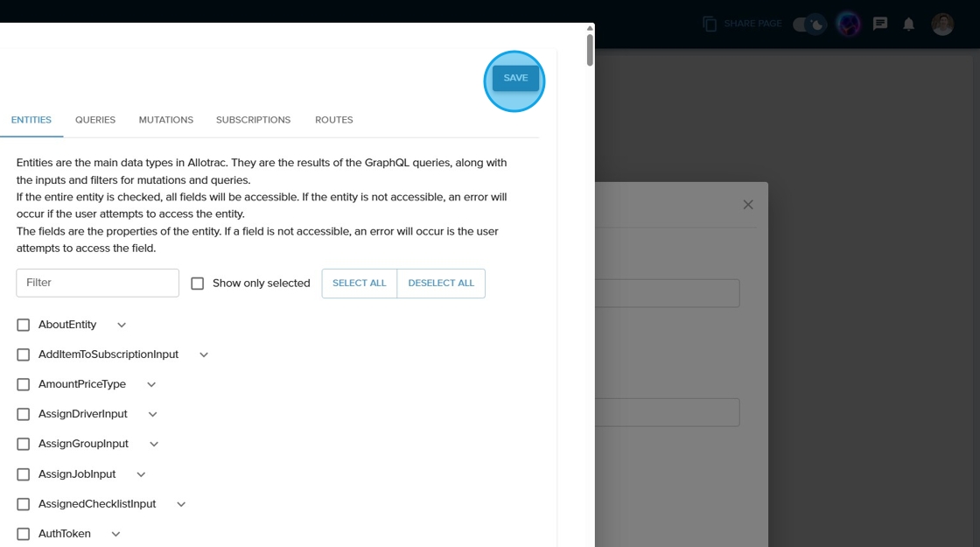Click the glowing AI orb icon
Viewport: 980px width, 547px height.
tap(848, 25)
